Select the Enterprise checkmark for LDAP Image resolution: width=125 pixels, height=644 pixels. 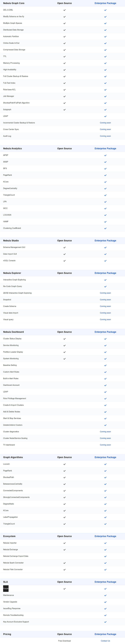pyautogui.click(x=105, y=116)
